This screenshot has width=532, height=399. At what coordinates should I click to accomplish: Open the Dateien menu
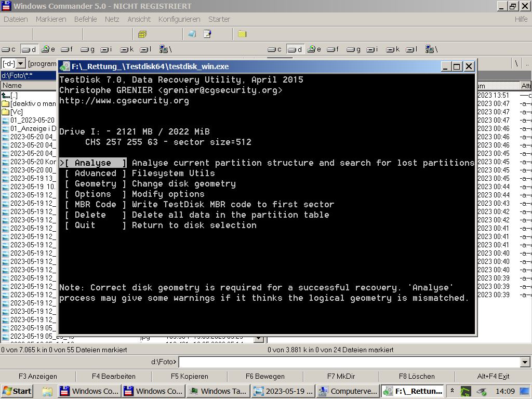click(x=16, y=19)
